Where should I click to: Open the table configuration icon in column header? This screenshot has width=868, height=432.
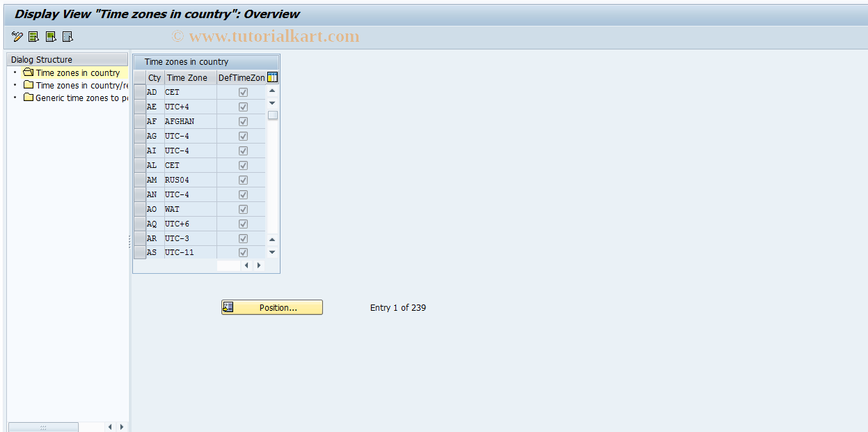coord(271,77)
